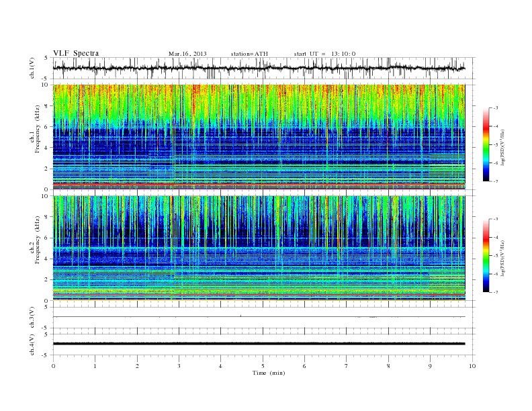Click the '-7' label on ch.1 colorbar

point(495,181)
